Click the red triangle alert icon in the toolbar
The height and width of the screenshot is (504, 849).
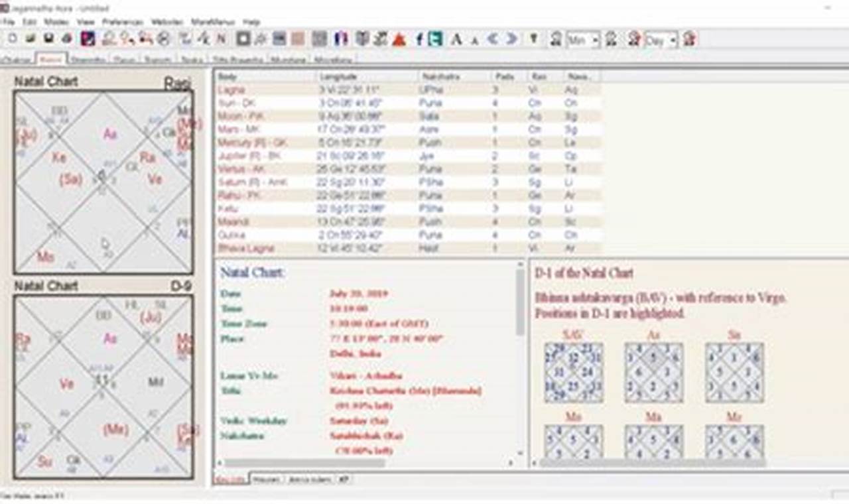(398, 39)
